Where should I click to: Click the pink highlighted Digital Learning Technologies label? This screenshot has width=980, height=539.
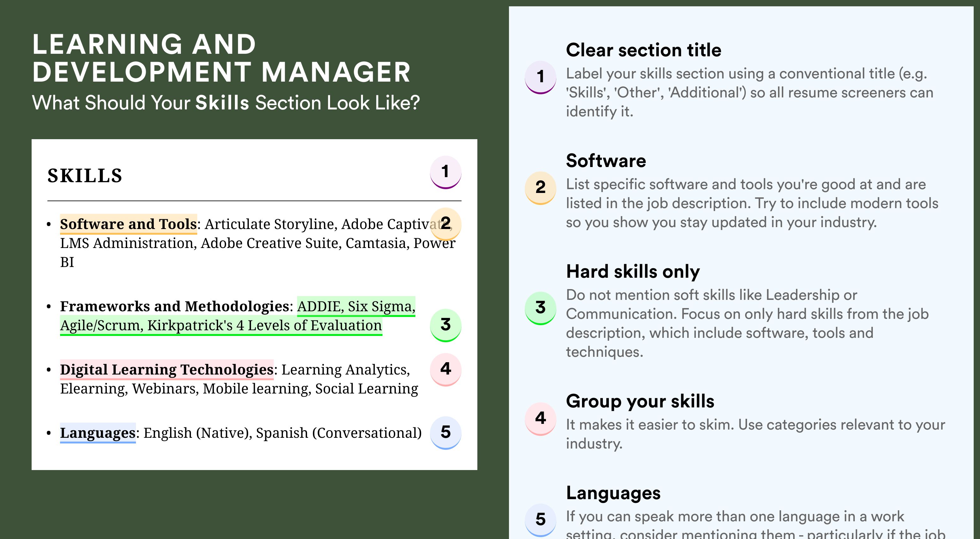[167, 369]
